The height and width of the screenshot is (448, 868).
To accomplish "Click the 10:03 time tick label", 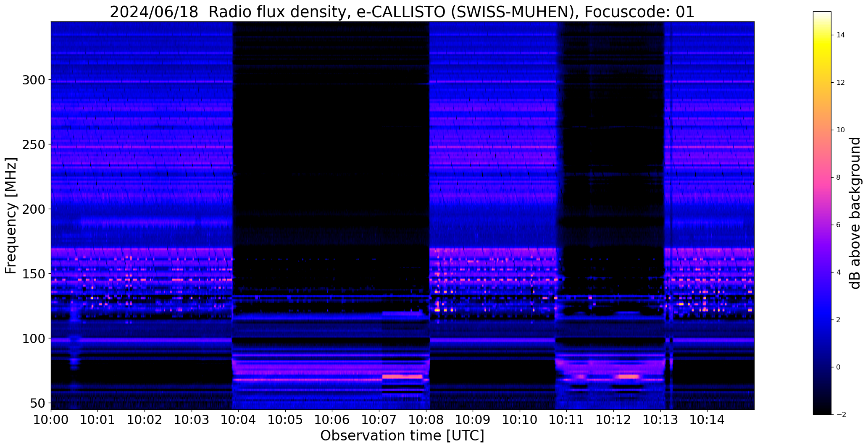I will [192, 419].
